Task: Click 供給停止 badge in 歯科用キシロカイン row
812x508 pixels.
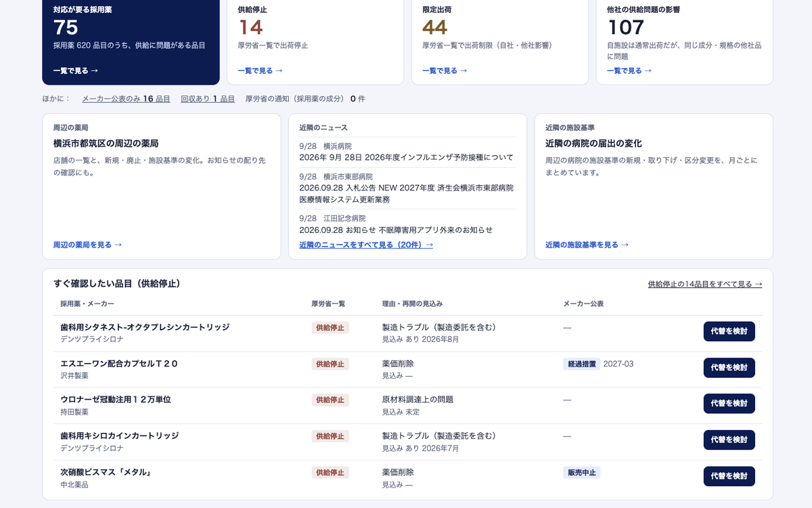Action: (330, 436)
